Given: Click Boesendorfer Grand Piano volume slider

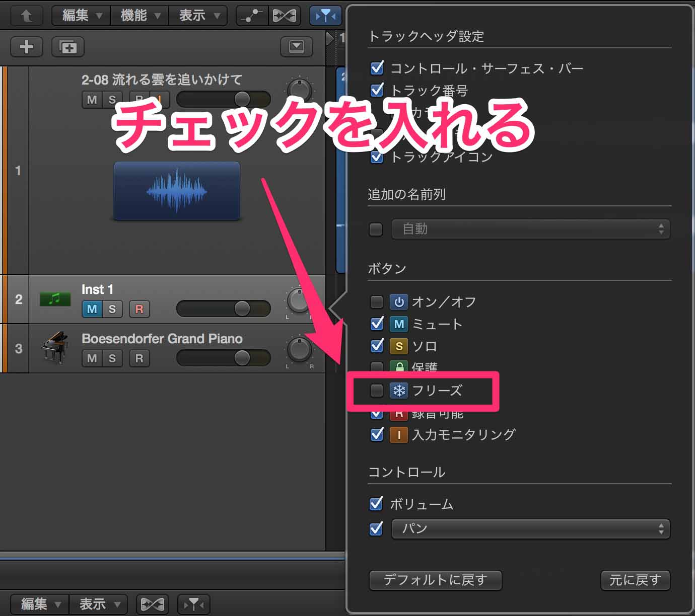Looking at the screenshot, I should [224, 358].
